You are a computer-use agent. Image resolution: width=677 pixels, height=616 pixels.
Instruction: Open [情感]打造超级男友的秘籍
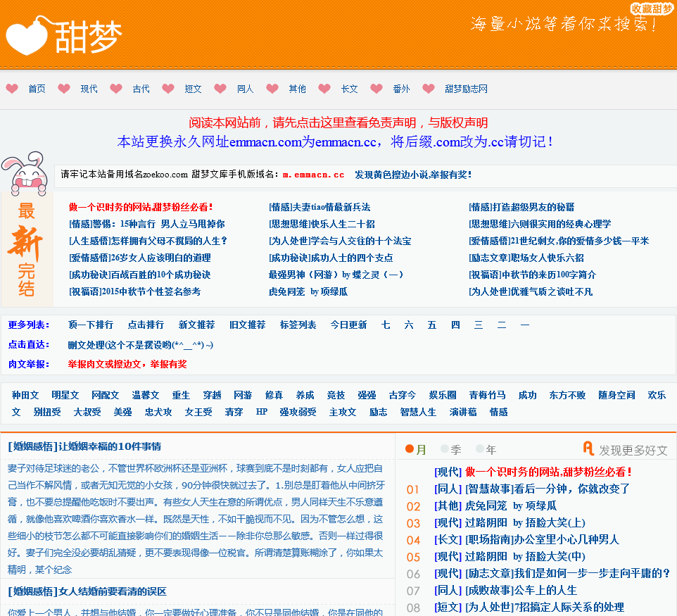[521, 208]
